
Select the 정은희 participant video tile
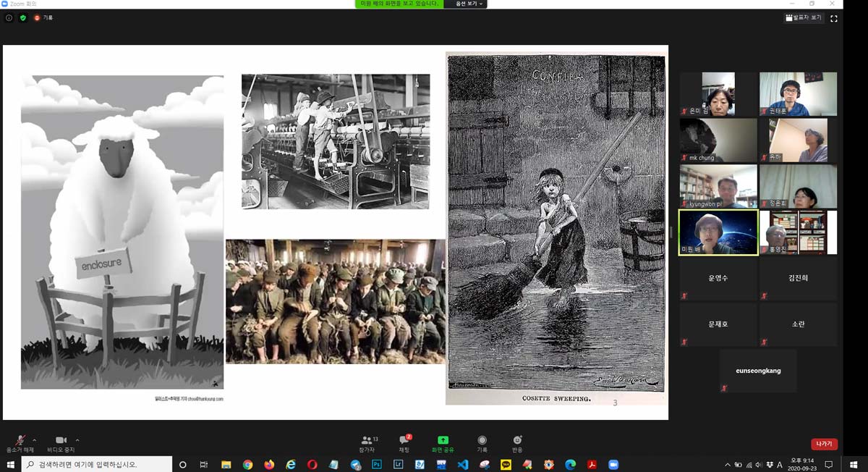tap(798, 186)
